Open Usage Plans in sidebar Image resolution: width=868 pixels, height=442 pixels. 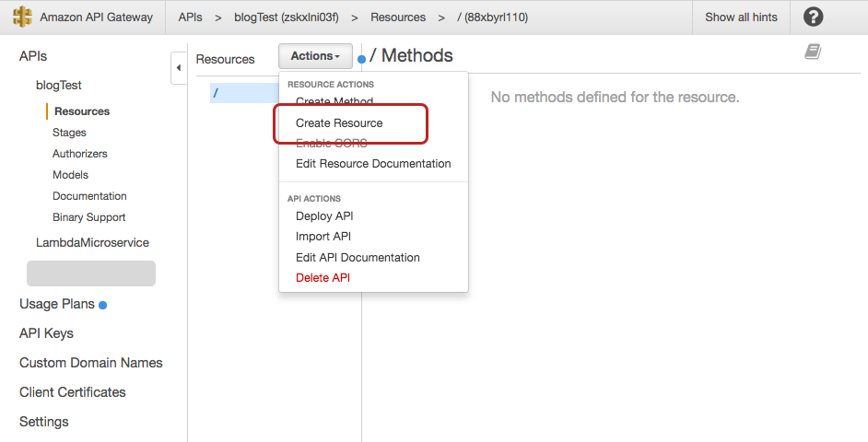click(x=57, y=304)
